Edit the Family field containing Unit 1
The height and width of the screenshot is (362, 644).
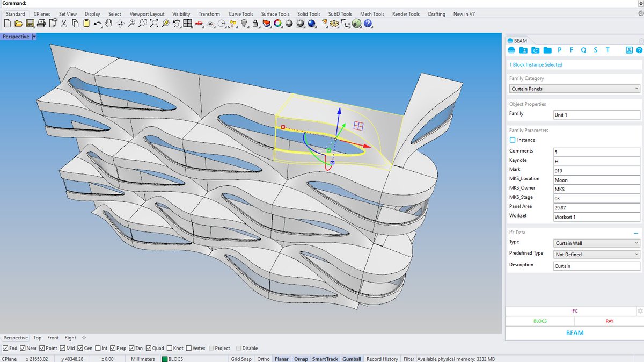pos(597,115)
